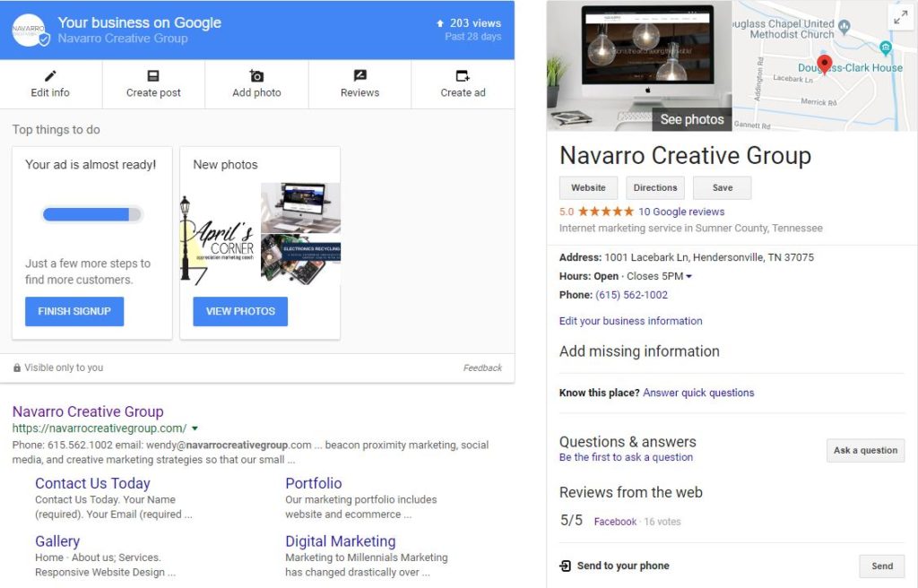Click the 5/5 web review score
918x588 pixels.
(571, 520)
